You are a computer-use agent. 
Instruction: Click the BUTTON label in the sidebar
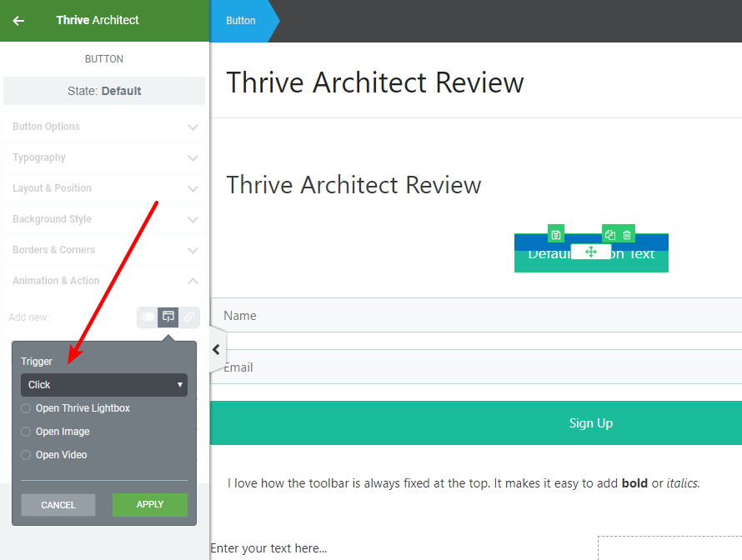[x=104, y=59]
